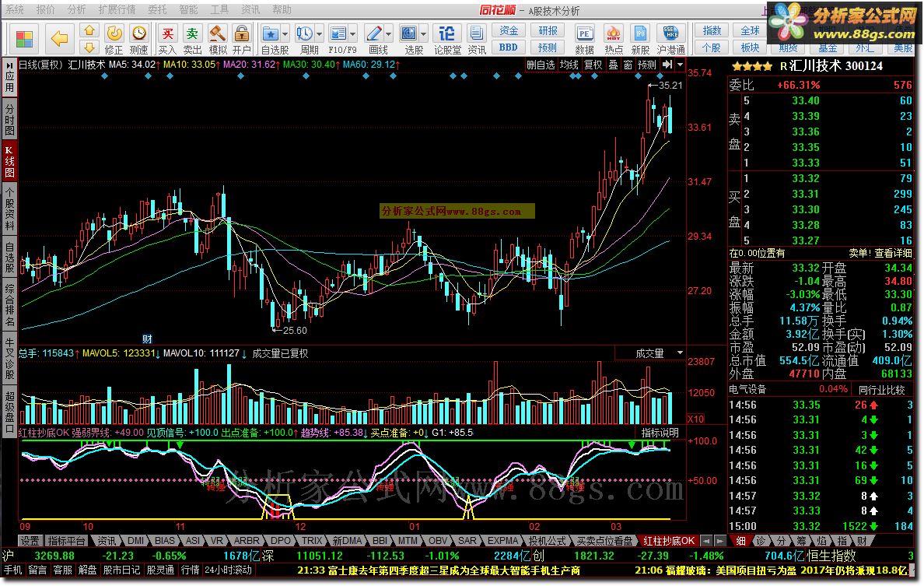
Task: Click the 资金 button
Action: (x=509, y=30)
